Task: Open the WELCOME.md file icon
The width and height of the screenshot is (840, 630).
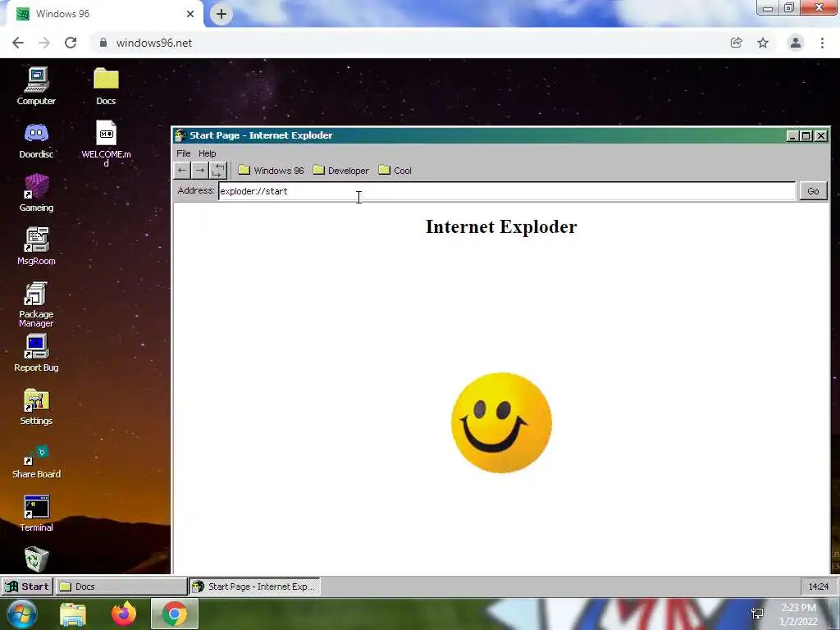Action: [106, 143]
